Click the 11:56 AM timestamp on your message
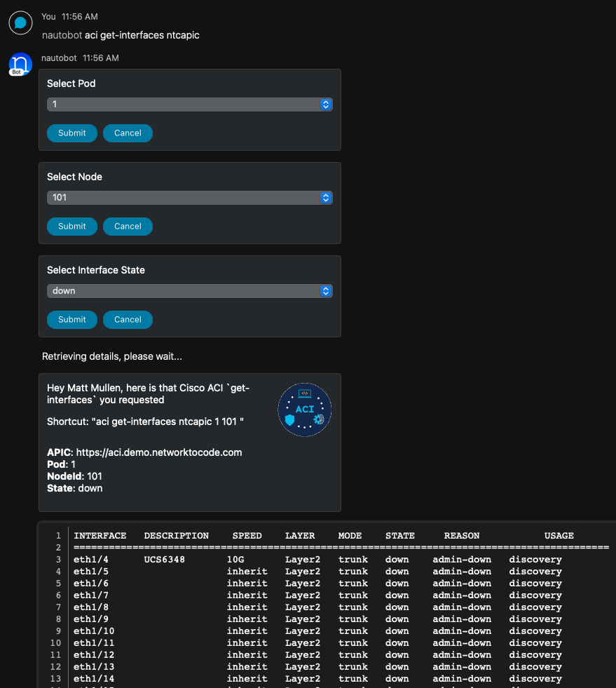616x688 pixels. pyautogui.click(x=80, y=17)
